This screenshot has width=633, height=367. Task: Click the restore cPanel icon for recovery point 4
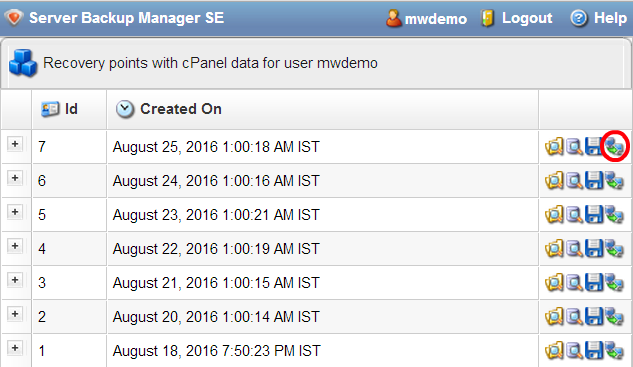click(614, 248)
